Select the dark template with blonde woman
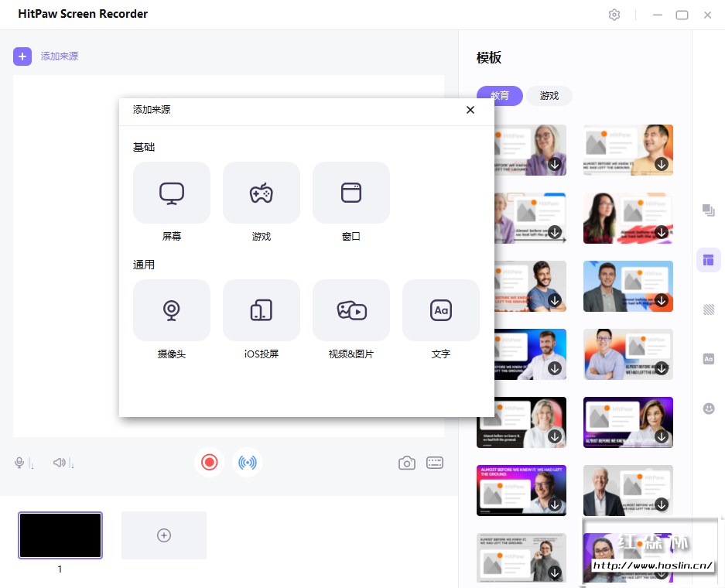The width and height of the screenshot is (725, 588). point(522,422)
